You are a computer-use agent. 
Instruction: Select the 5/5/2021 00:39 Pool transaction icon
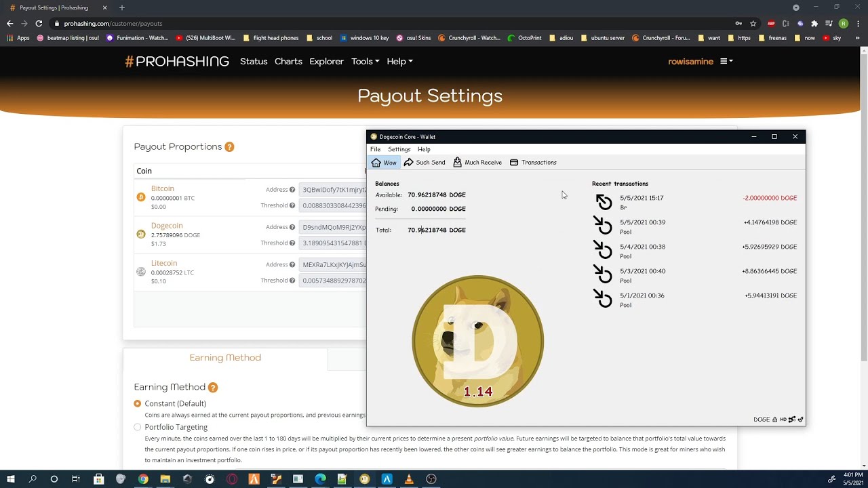[603, 226]
